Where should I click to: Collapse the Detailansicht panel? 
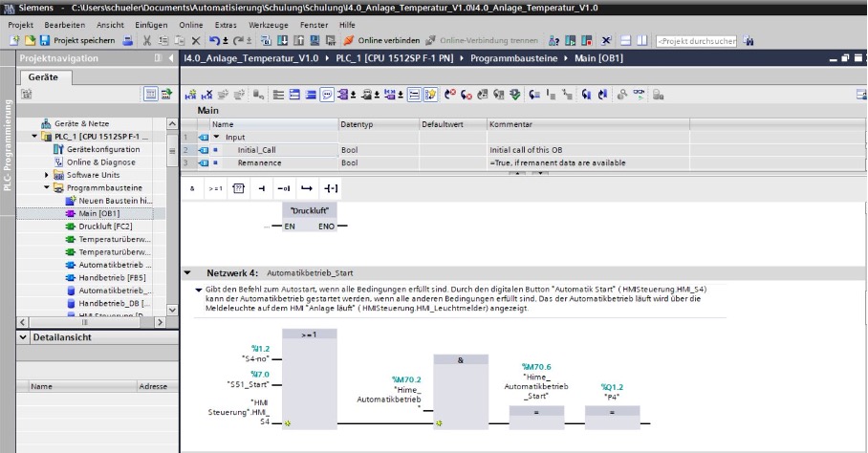pyautogui.click(x=23, y=338)
